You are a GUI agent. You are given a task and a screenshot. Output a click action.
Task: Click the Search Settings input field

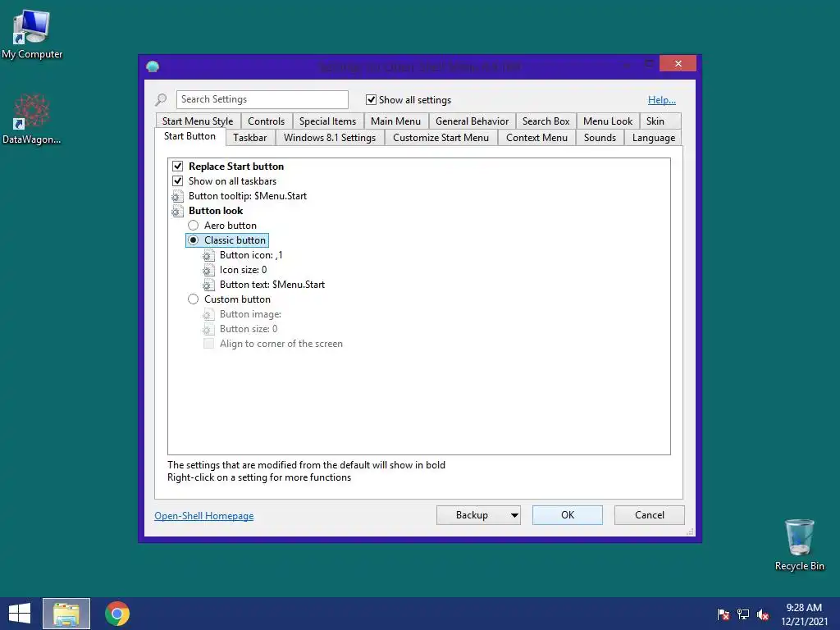click(x=262, y=99)
